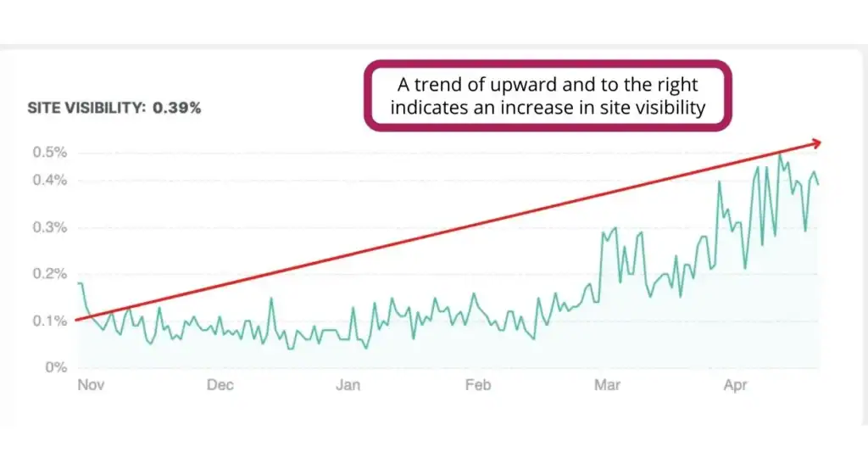The height and width of the screenshot is (469, 868).
Task: Select the trend annotation callout box
Action: pos(548,96)
